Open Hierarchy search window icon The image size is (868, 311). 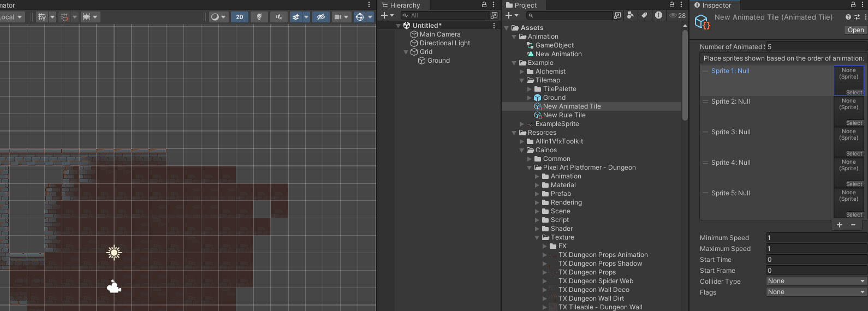pyautogui.click(x=494, y=15)
